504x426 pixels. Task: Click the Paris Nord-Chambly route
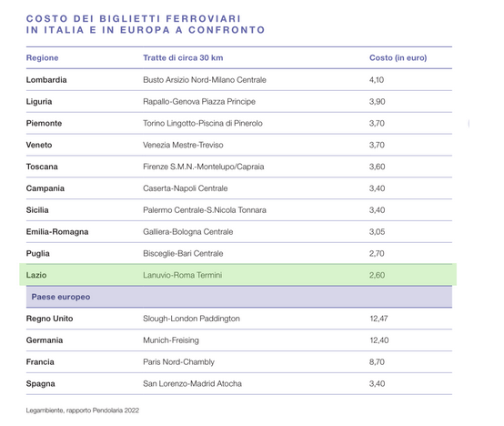pos(178,362)
